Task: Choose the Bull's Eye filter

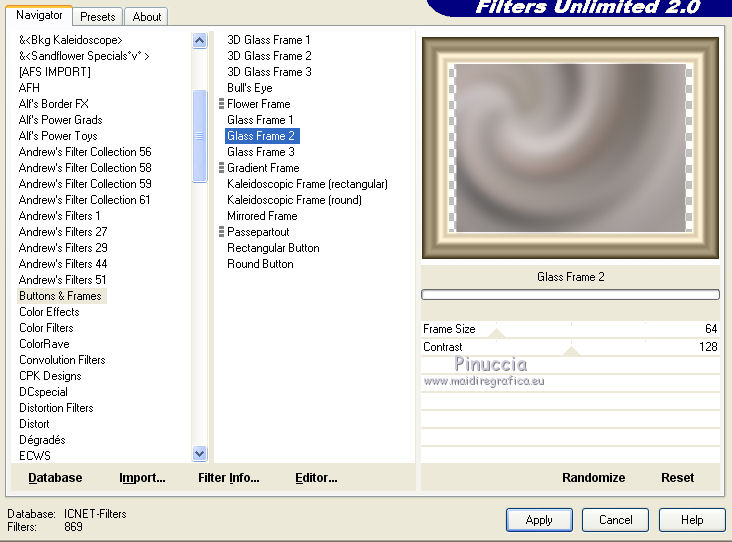Action: pos(250,88)
